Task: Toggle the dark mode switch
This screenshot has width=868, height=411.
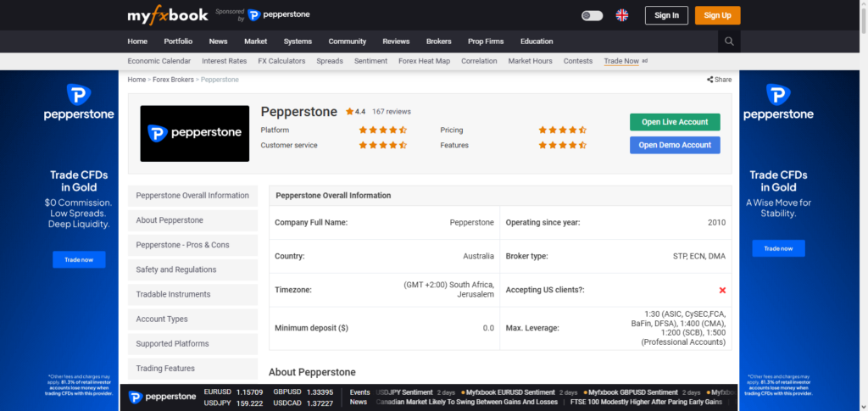Action: [592, 15]
